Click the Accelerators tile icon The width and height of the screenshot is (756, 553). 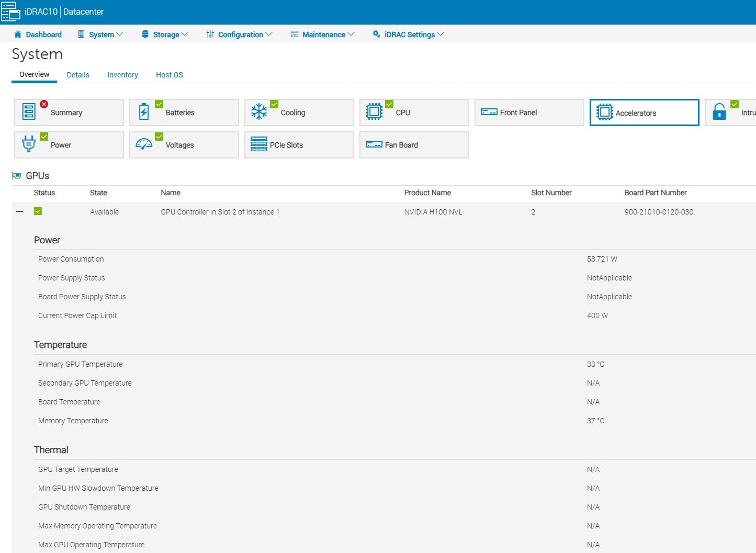[x=605, y=111]
